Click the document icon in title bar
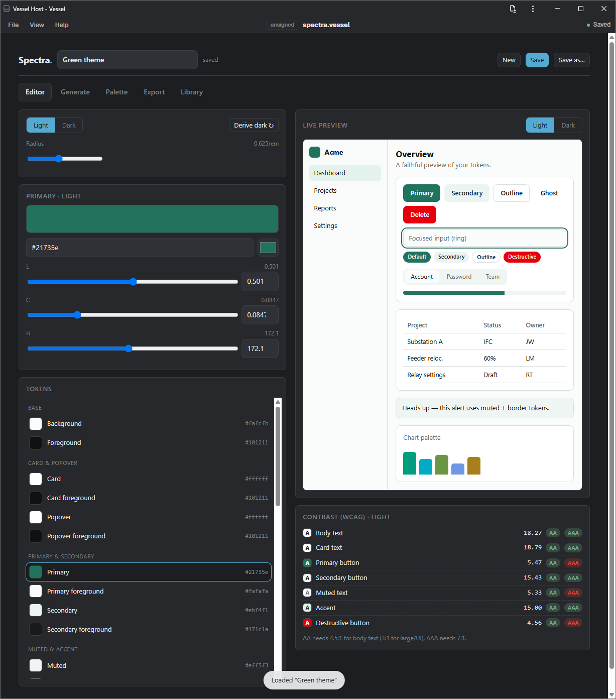The image size is (616, 699). (x=513, y=9)
